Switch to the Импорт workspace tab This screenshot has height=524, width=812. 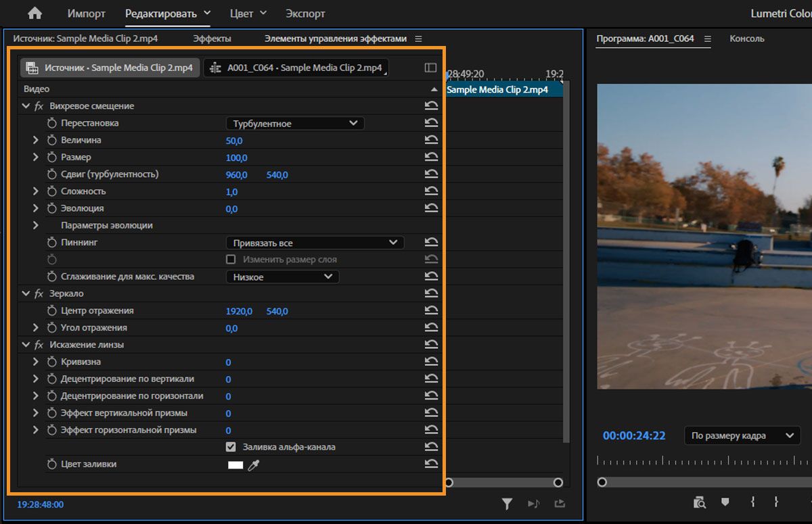(x=87, y=14)
